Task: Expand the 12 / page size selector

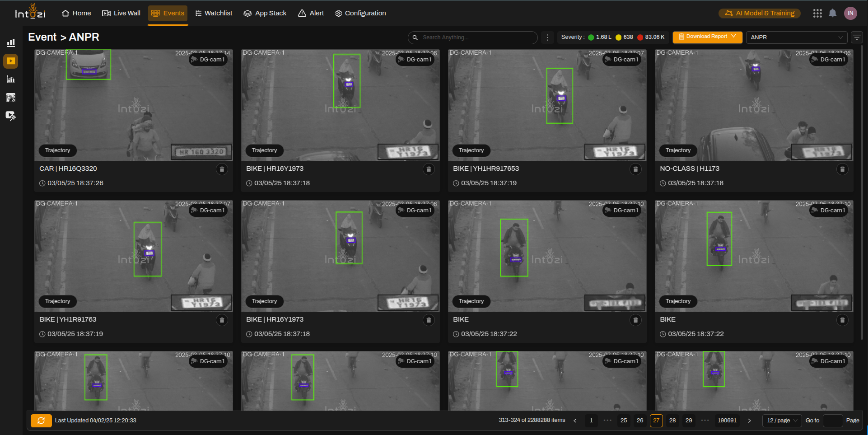Action: [x=782, y=421]
